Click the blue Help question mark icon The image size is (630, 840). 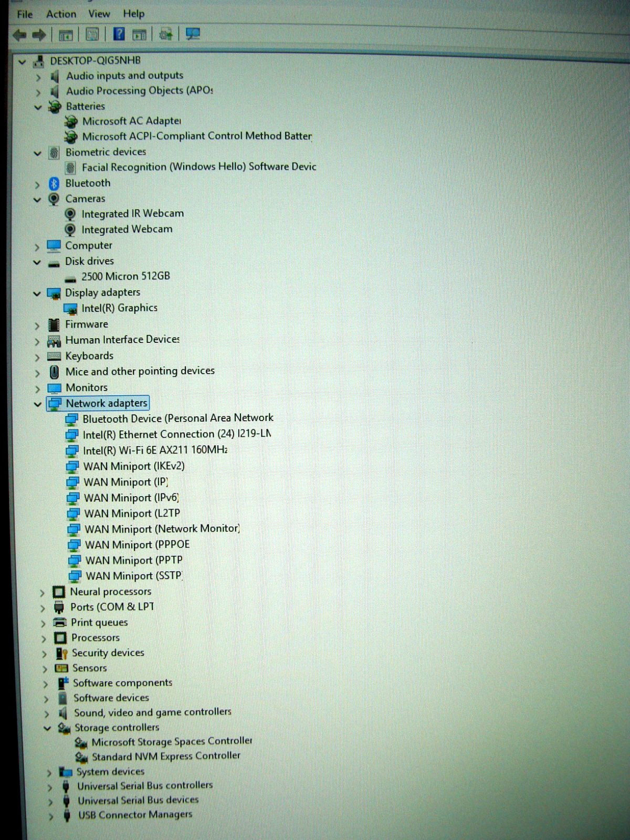(x=119, y=35)
